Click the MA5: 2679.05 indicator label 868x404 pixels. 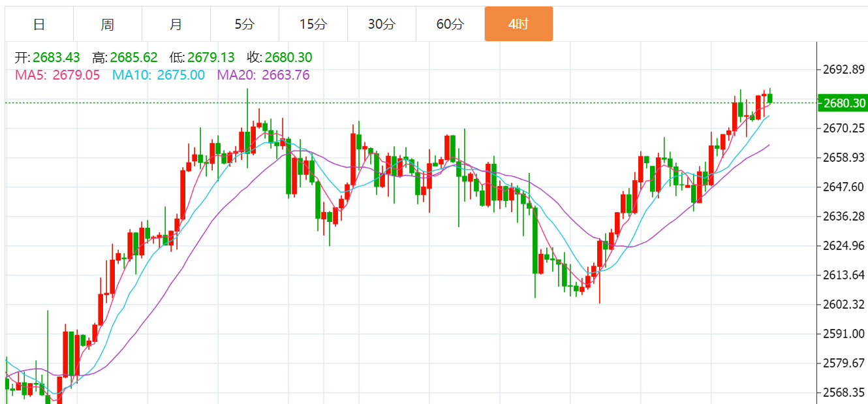pyautogui.click(x=57, y=75)
